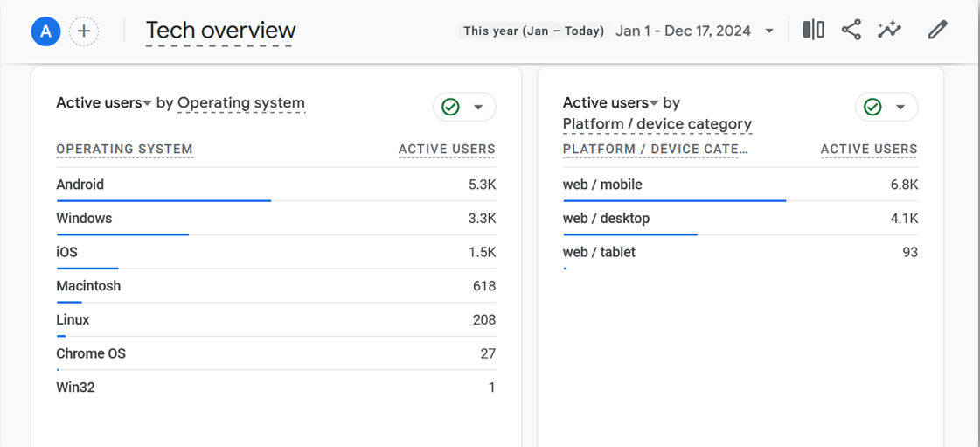Image resolution: width=980 pixels, height=447 pixels.
Task: Change the 'Platform / device category' dimension selector
Action: 657,124
